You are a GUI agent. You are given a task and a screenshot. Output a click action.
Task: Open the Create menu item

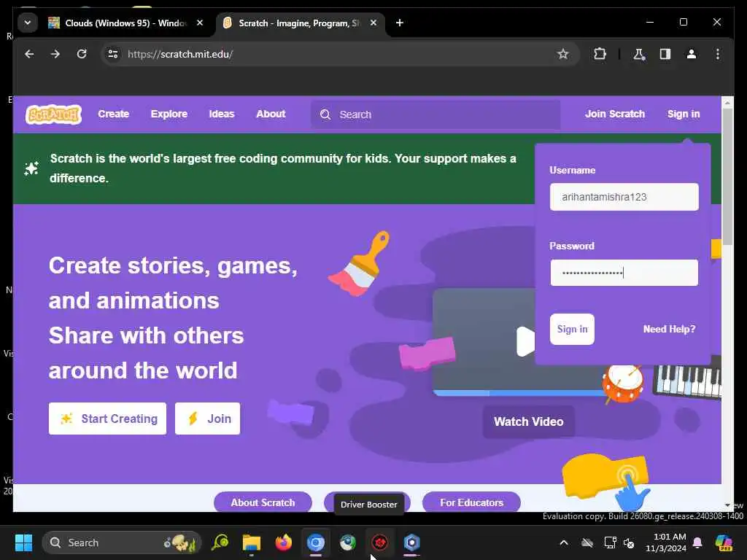113,114
